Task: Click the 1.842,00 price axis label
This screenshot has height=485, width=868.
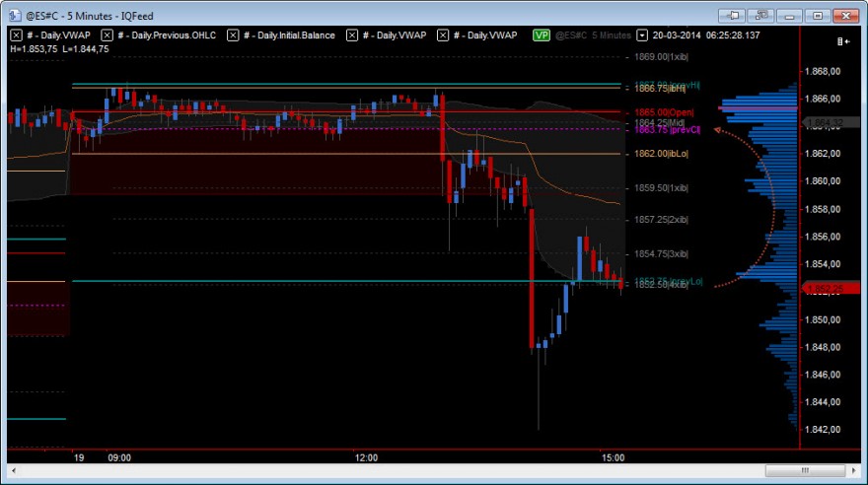Action: tap(822, 429)
